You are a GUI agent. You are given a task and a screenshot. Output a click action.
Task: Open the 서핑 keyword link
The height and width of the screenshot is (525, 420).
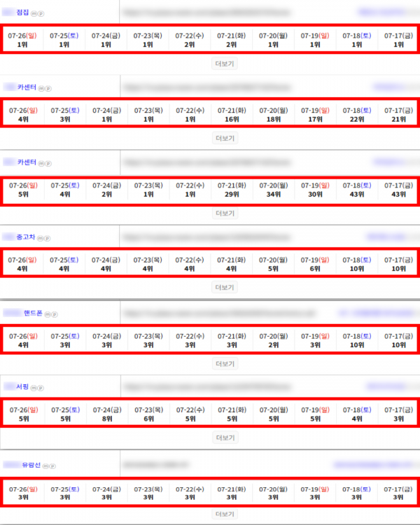(16, 386)
